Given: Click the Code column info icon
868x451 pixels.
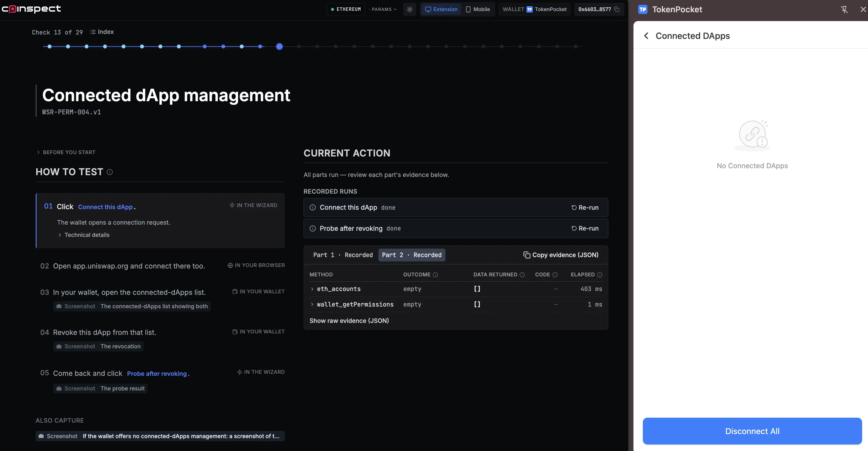Looking at the screenshot, I should [x=555, y=275].
